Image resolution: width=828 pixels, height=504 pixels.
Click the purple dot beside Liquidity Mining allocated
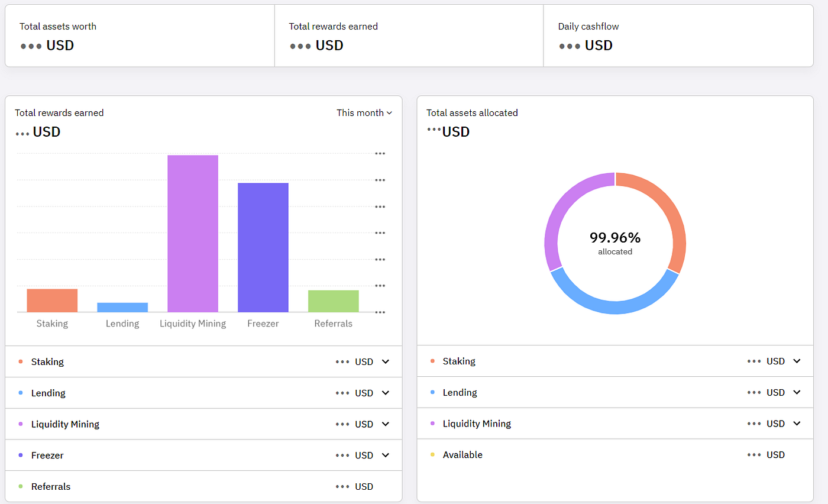[x=432, y=424]
